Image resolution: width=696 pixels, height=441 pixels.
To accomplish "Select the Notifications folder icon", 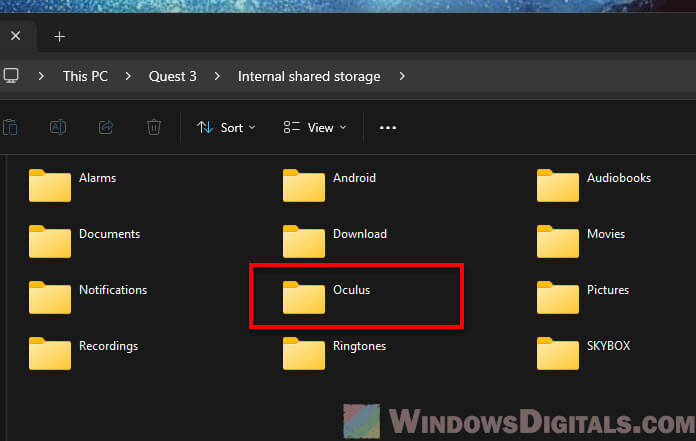I will click(x=50, y=297).
